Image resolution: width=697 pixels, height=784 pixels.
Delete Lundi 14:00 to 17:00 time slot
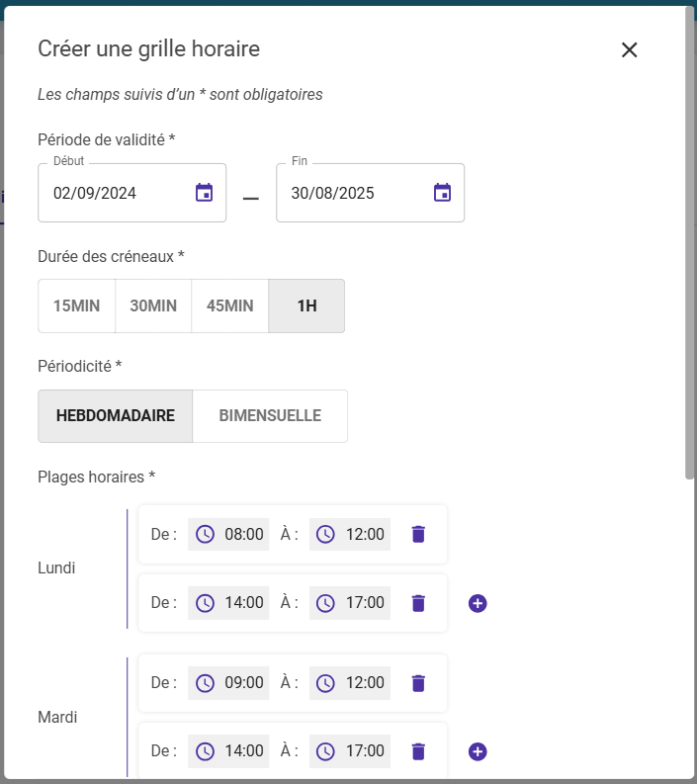[418, 603]
